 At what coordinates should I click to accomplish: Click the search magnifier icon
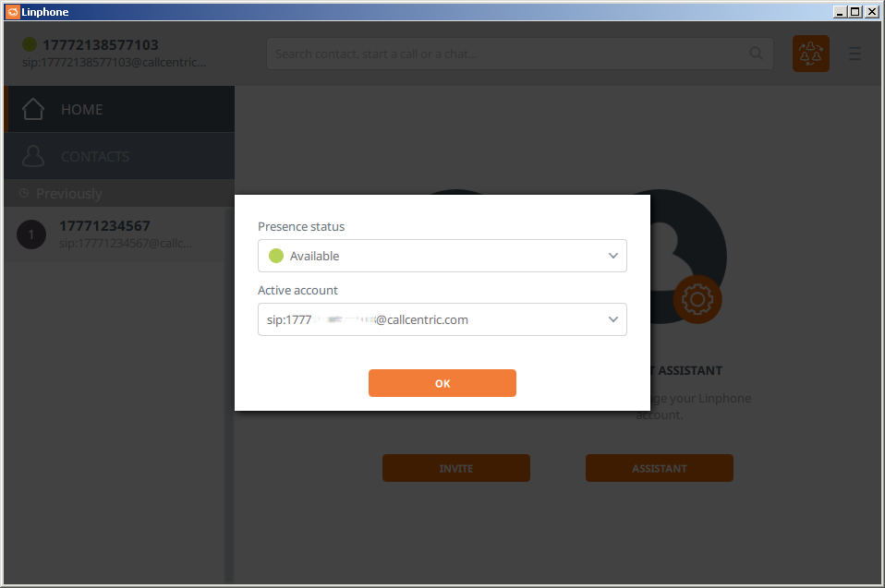coord(756,54)
